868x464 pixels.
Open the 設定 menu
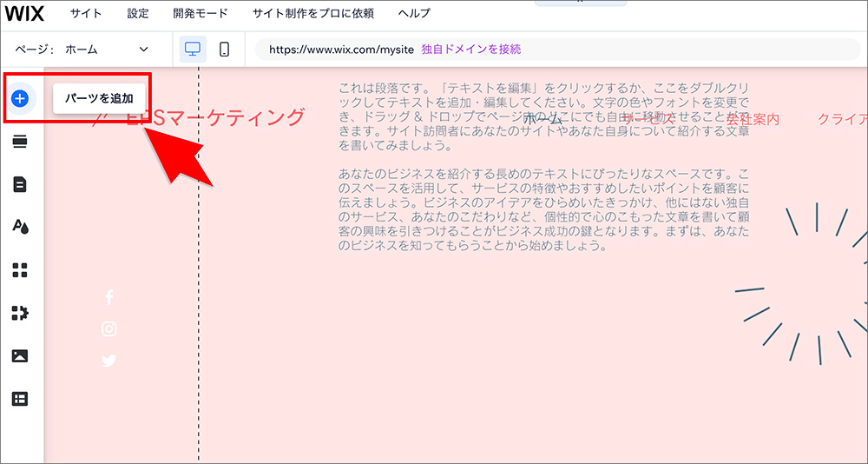[138, 14]
